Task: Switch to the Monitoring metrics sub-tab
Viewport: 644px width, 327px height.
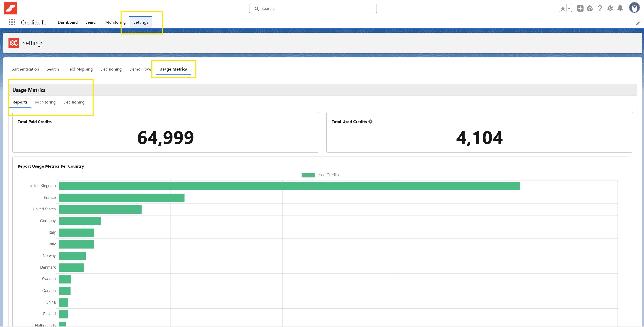Action: [x=45, y=102]
